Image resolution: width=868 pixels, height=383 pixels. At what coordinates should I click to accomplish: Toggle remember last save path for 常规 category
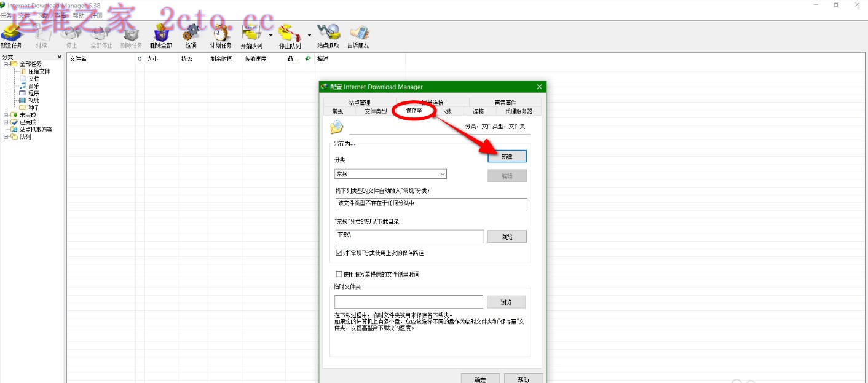pyautogui.click(x=339, y=253)
